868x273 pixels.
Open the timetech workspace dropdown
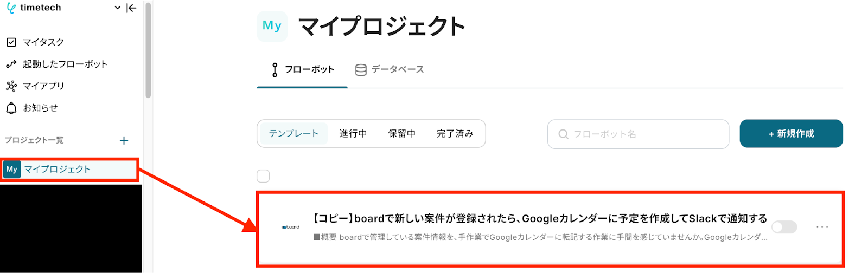[x=117, y=8]
